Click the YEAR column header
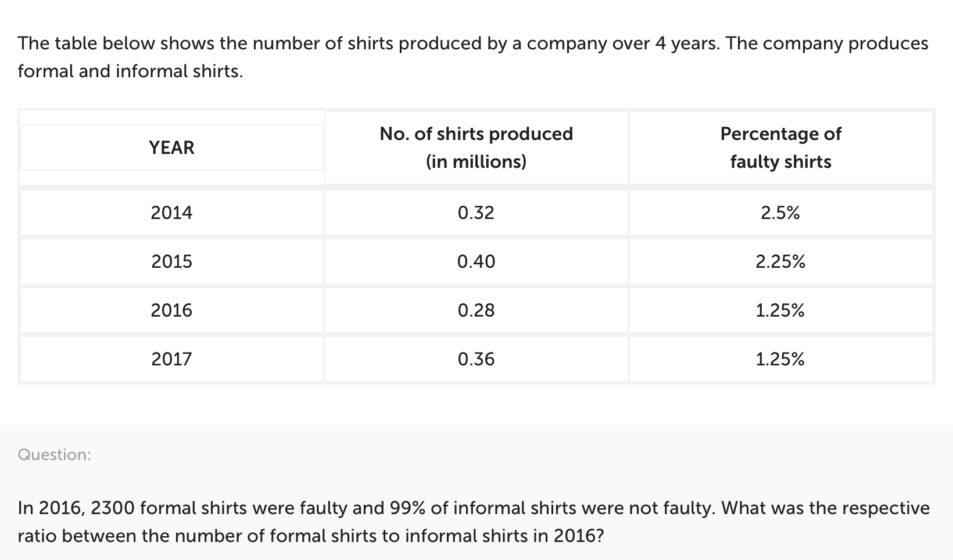Image resolution: width=953 pixels, height=560 pixels. 171,148
